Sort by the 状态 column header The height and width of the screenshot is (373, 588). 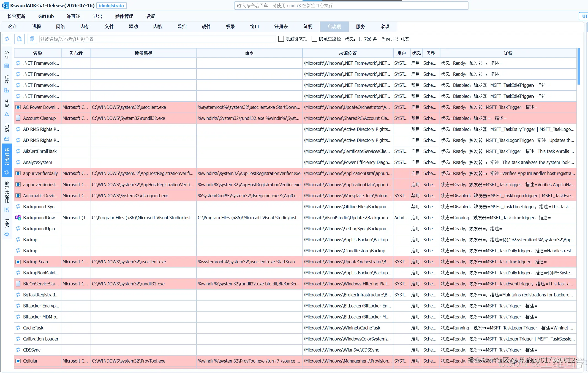(416, 53)
